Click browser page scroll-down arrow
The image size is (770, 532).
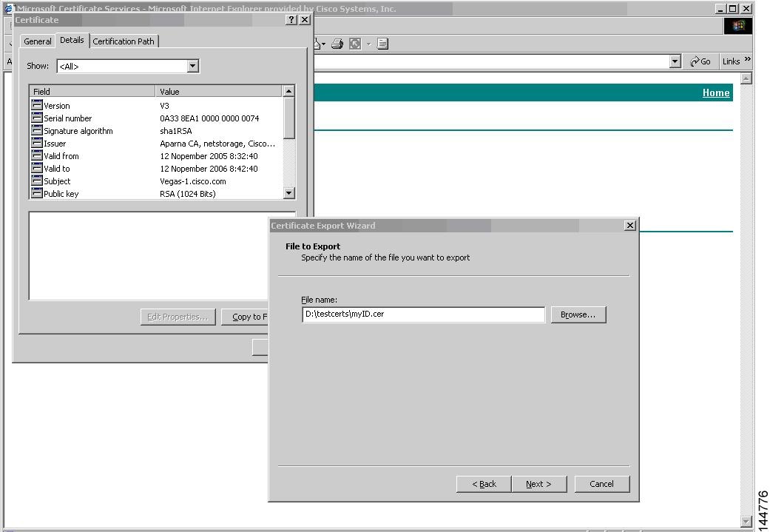746,521
